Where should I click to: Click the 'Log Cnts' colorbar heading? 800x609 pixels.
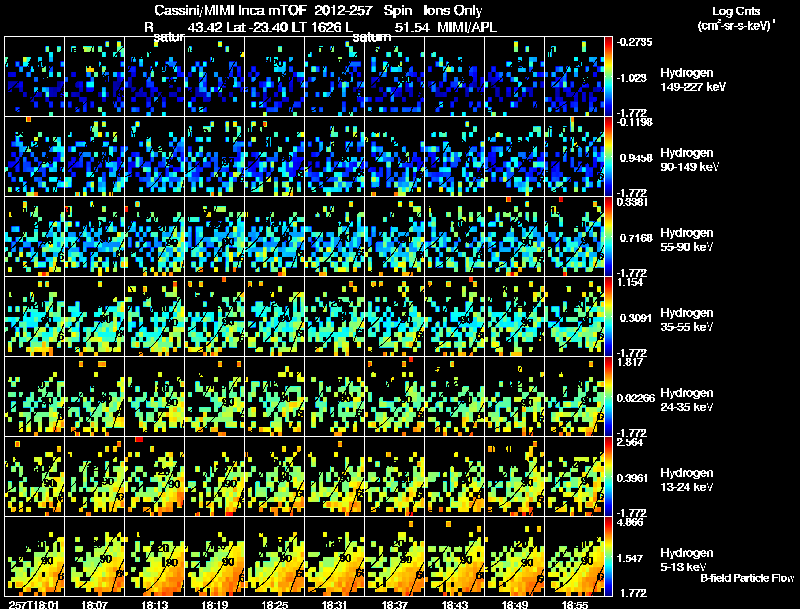(736, 11)
